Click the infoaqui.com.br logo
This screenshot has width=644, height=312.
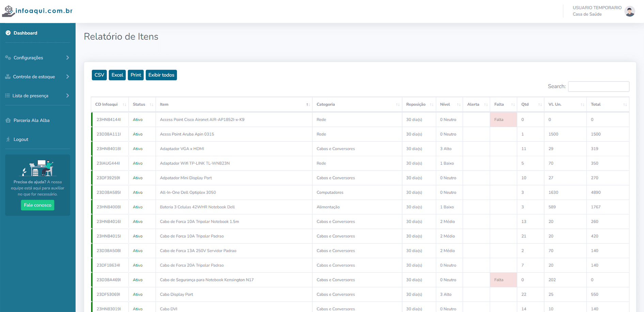point(37,11)
